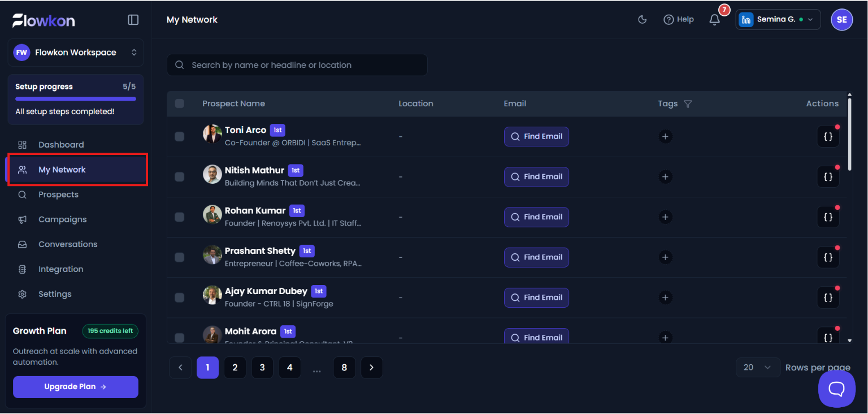Tick the checkbox next to Prashant Shetty
The image size is (868, 414).
(180, 257)
